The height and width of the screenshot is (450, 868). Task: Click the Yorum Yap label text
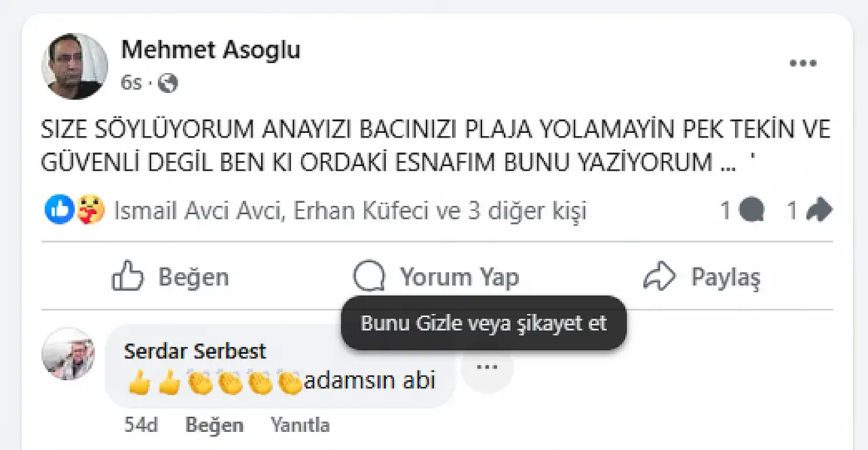coord(459,277)
